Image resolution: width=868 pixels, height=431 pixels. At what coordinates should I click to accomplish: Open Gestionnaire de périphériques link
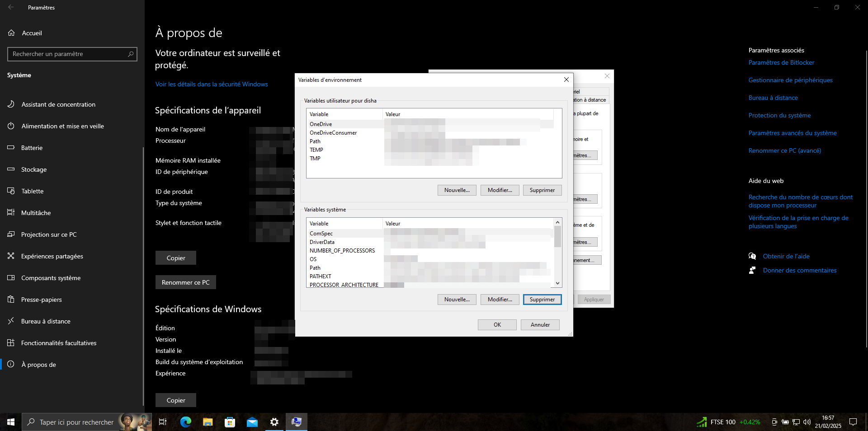(790, 80)
